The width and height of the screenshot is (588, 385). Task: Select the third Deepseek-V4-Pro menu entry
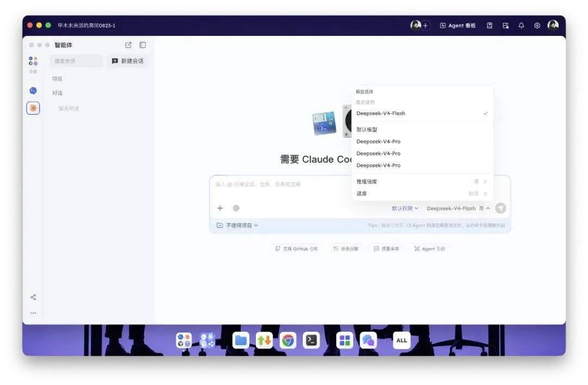point(422,166)
